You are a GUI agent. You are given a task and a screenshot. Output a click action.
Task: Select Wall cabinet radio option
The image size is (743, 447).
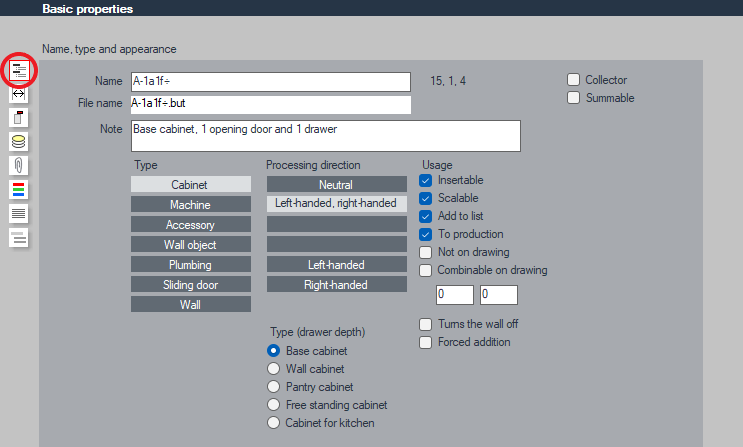(273, 369)
